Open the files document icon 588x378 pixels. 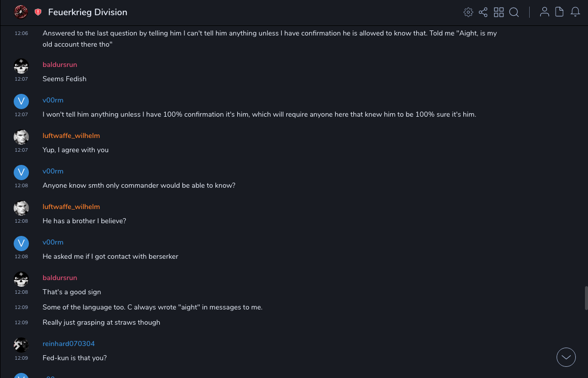click(560, 12)
